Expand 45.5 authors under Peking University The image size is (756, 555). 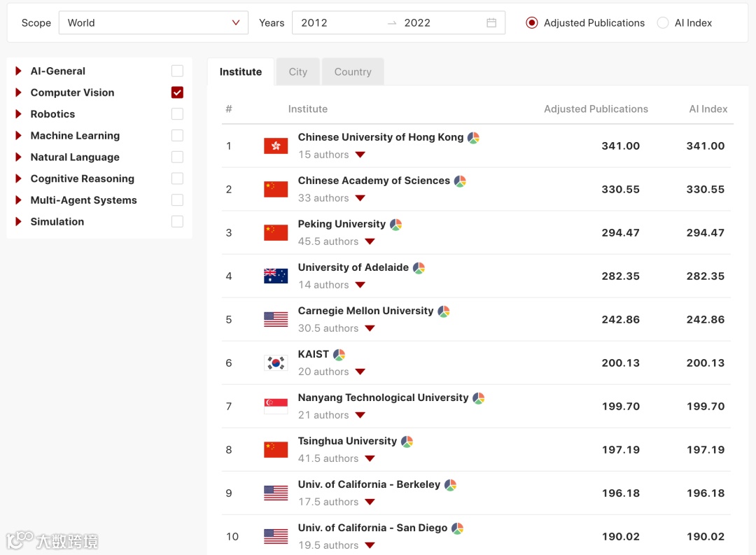pyautogui.click(x=370, y=241)
